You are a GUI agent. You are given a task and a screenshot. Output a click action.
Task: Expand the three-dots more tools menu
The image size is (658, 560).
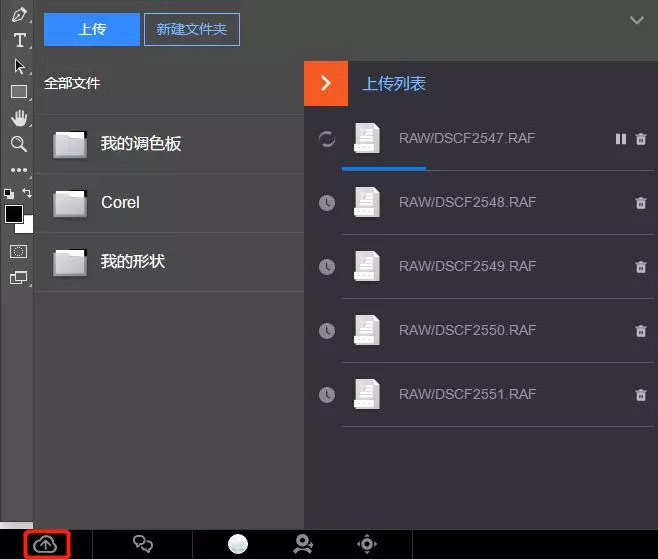19,170
